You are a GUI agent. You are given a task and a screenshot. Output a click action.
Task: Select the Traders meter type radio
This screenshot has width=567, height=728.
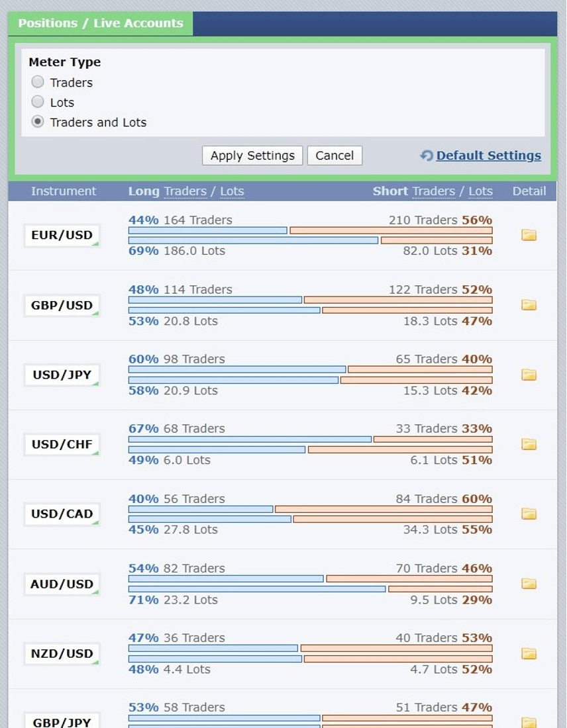(38, 82)
